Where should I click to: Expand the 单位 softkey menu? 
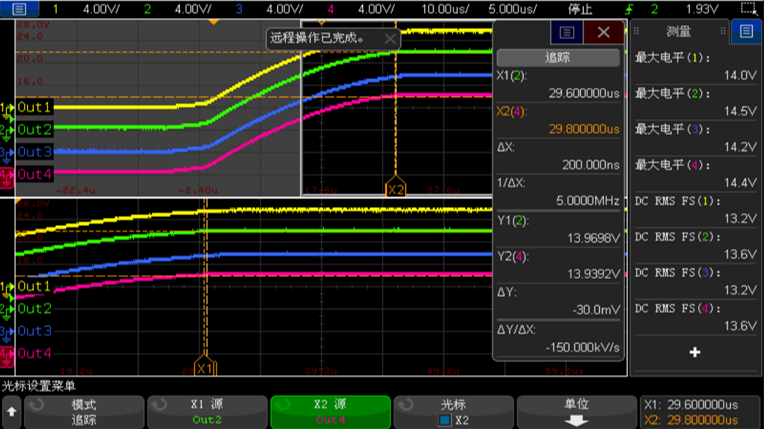tap(577, 412)
